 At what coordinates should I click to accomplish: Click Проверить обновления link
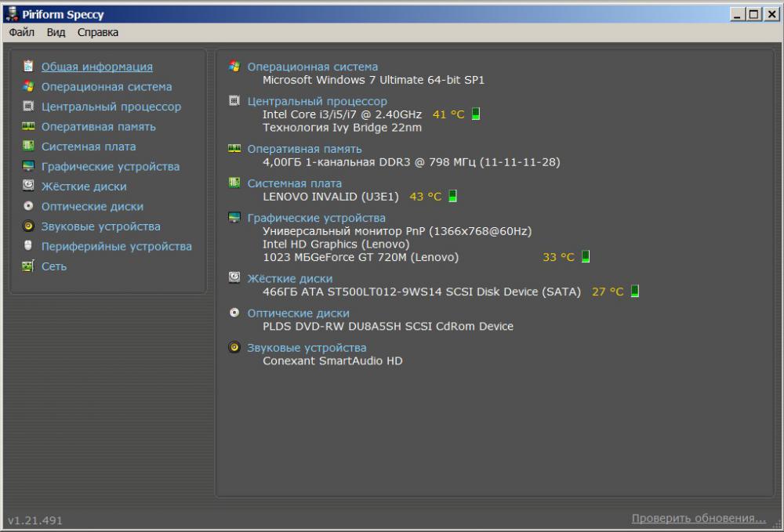pos(699,519)
